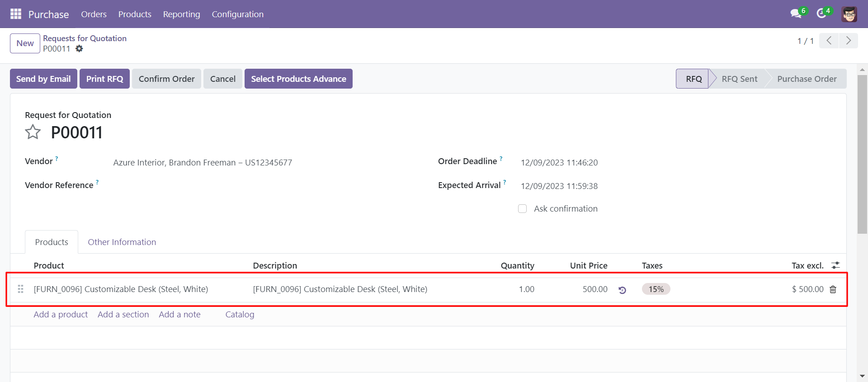Image resolution: width=868 pixels, height=382 pixels.
Task: Click the $ 500.00 subtotal cell
Action: pyautogui.click(x=807, y=289)
